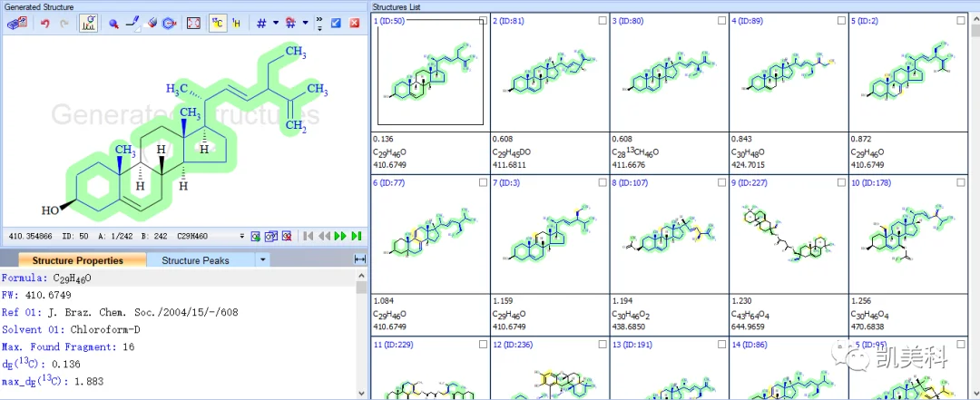Click the max_dE(13C): 1.883 line

(53, 381)
